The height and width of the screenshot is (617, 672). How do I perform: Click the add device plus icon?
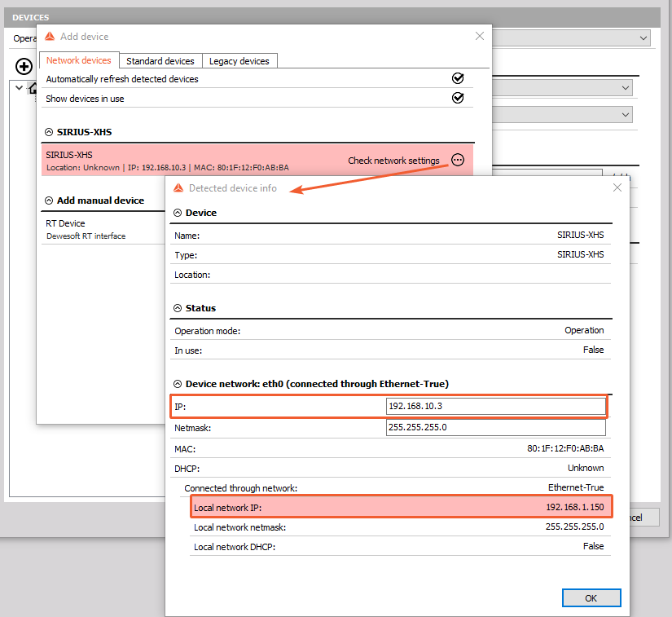pyautogui.click(x=24, y=67)
